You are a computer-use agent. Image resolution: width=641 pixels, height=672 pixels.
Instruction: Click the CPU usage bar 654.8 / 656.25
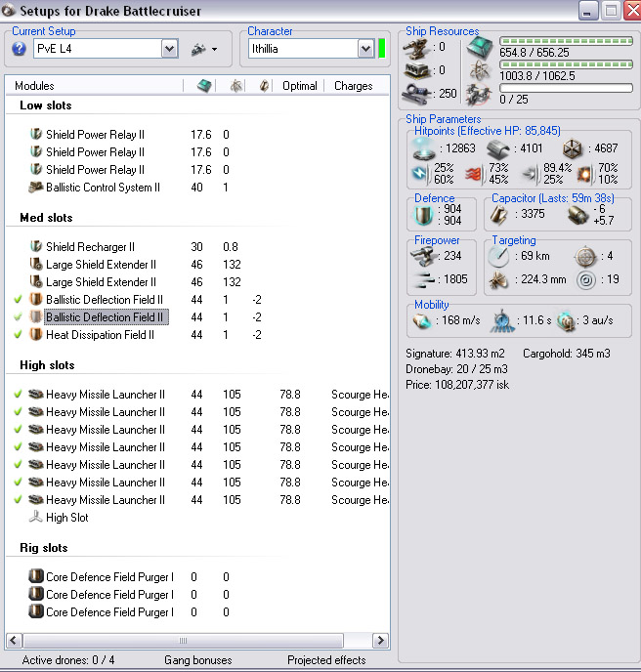tap(566, 41)
